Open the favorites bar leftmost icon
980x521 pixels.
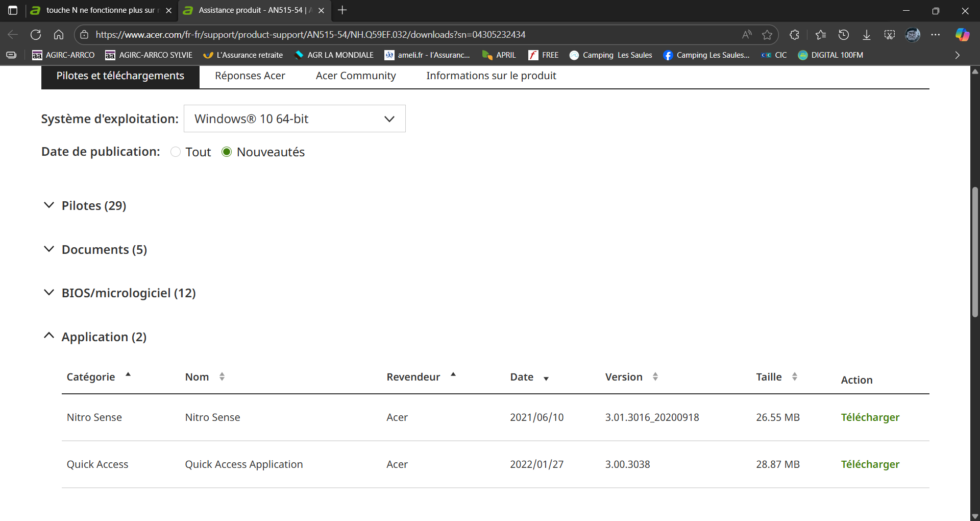(11, 55)
